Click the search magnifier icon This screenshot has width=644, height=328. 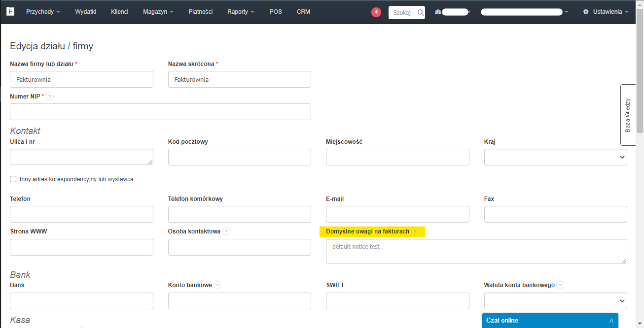(420, 12)
